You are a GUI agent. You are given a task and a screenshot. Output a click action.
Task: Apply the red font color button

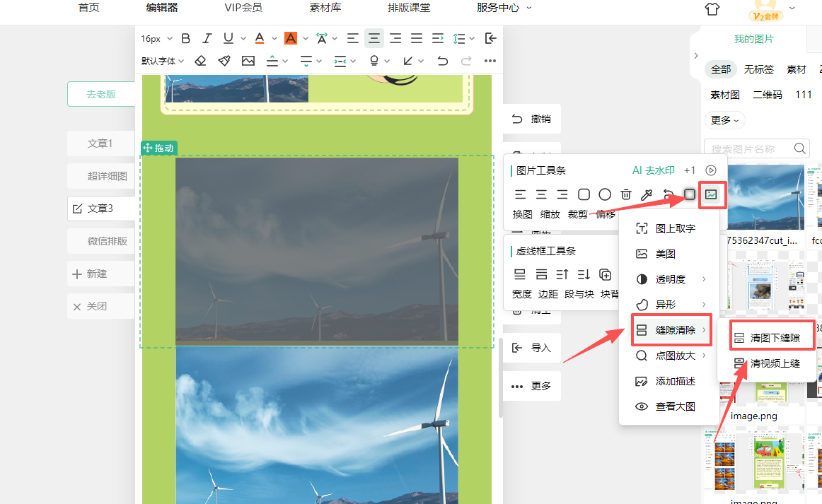point(260,38)
